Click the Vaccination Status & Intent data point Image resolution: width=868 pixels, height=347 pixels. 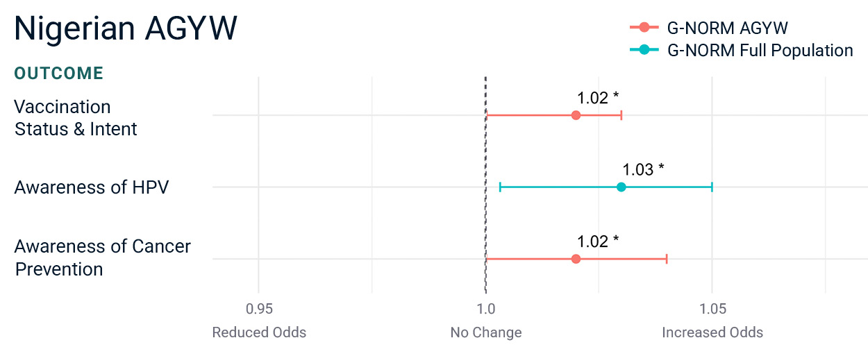(576, 115)
